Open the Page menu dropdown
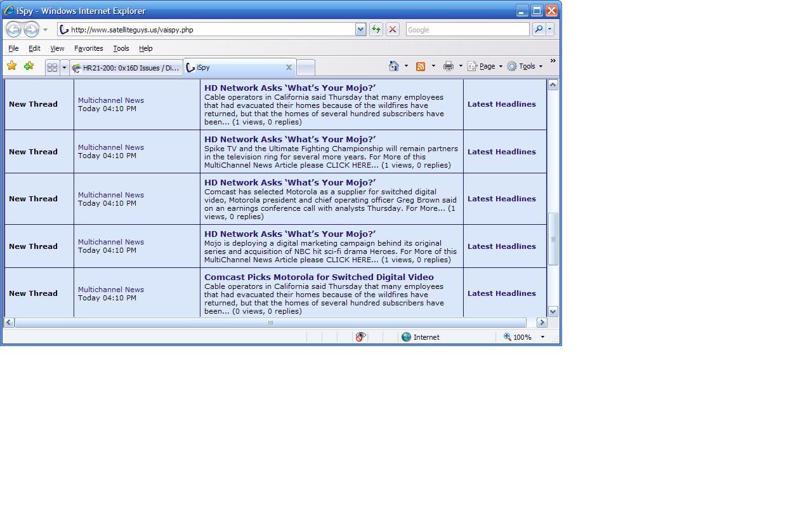 pyautogui.click(x=485, y=66)
